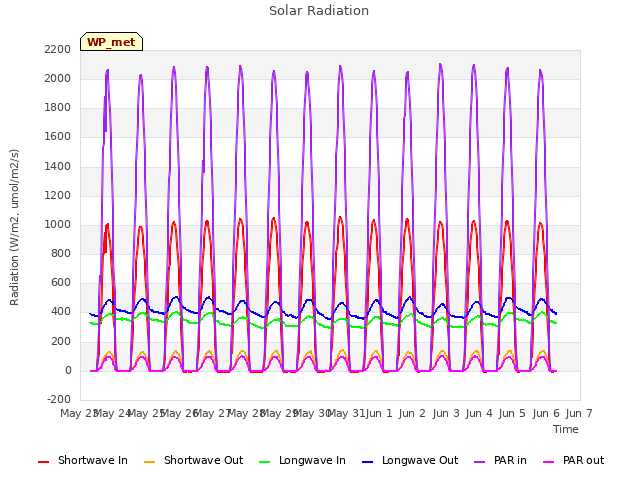Click the Longwave In legend label
The width and height of the screenshot is (640, 480).
(x=312, y=460)
